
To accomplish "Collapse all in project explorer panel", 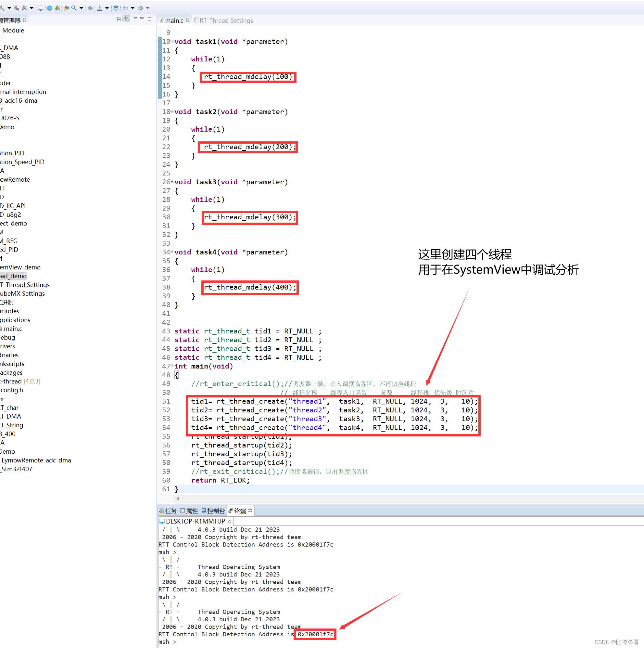I will tap(119, 19).
